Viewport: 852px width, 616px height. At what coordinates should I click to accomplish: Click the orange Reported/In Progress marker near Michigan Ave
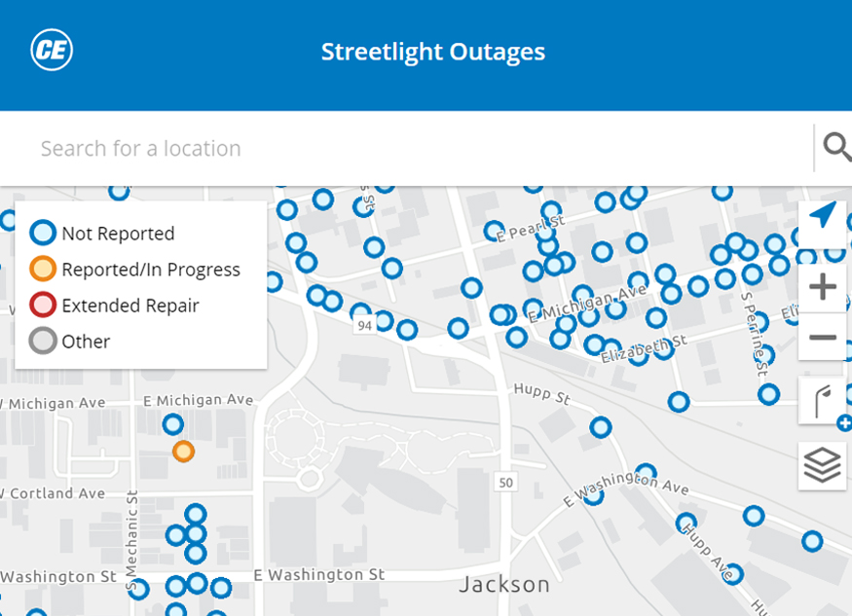(x=183, y=451)
